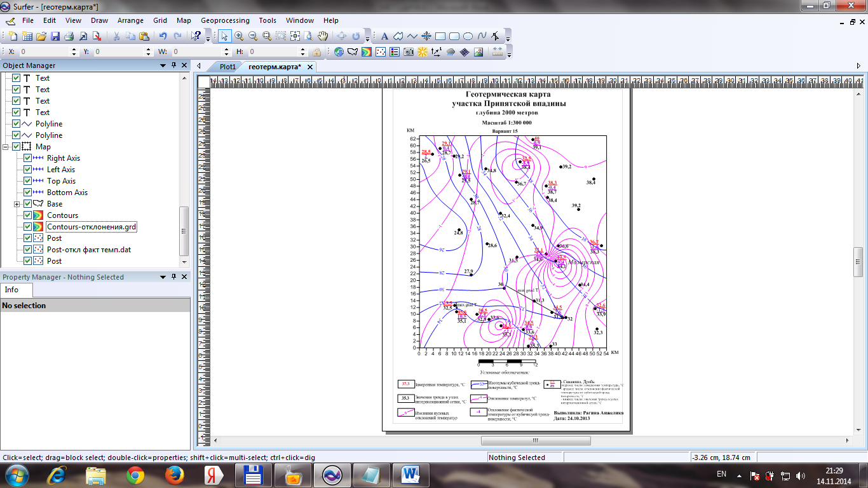Create a new Vector map

437,52
